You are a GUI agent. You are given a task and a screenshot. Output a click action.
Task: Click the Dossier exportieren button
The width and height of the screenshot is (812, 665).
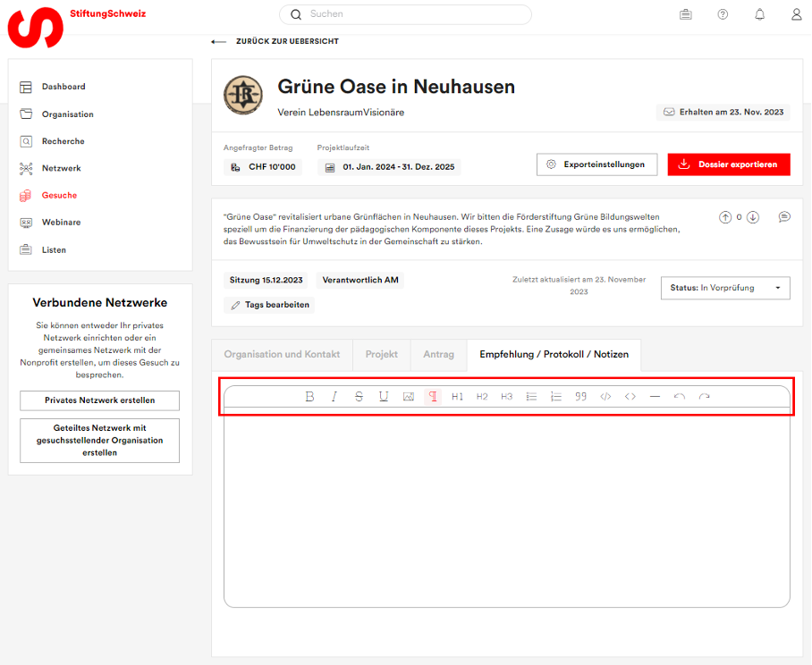[729, 164]
